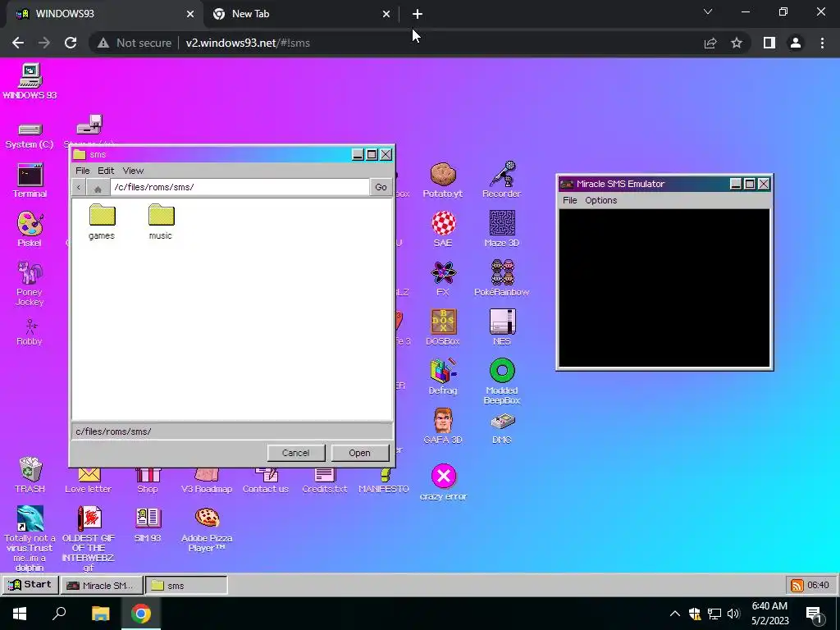Click the RSS feed icon in Windows 93 tray
Screen dimensions: 840x630
[797, 585]
